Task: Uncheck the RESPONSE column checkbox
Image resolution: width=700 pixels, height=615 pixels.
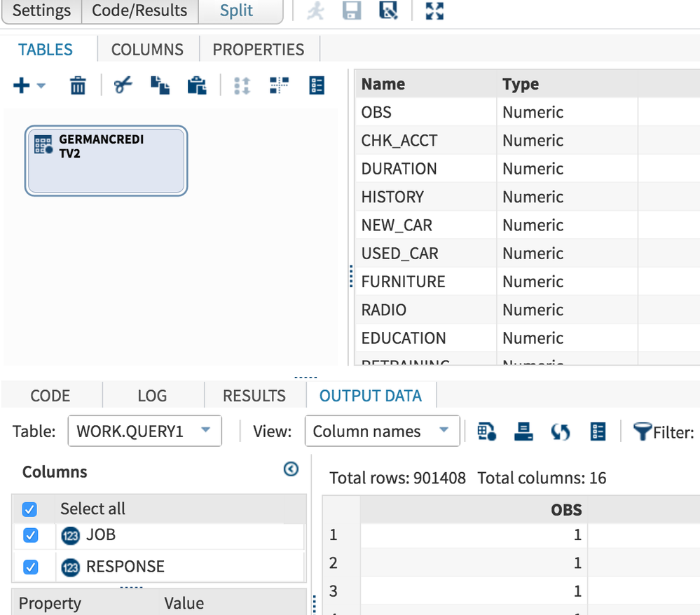Action: (x=30, y=567)
